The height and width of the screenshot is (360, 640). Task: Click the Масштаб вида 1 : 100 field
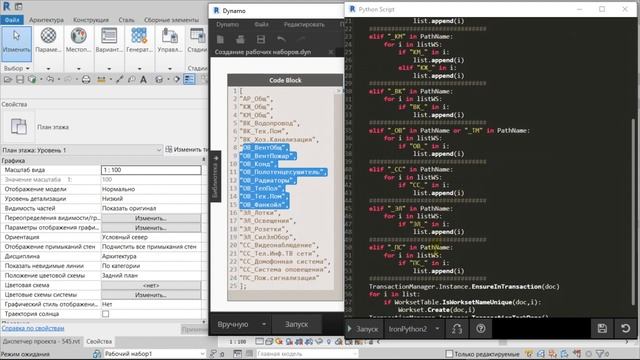coord(151,170)
